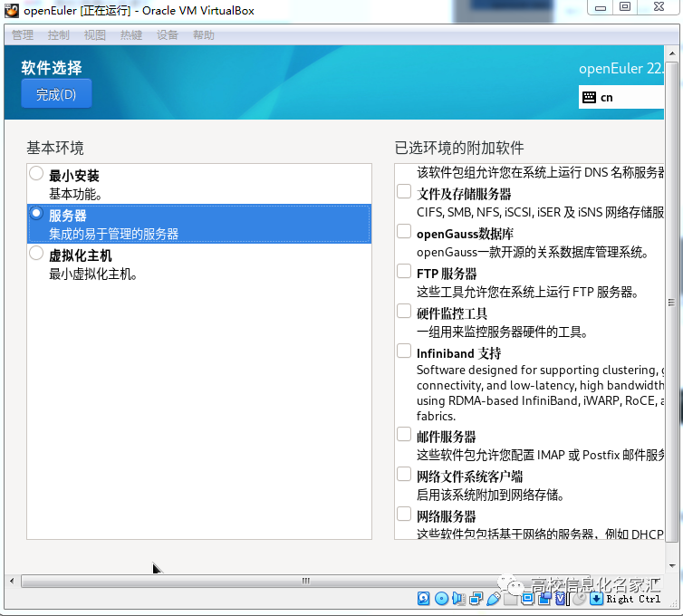Open the 控制 menu

point(58,34)
